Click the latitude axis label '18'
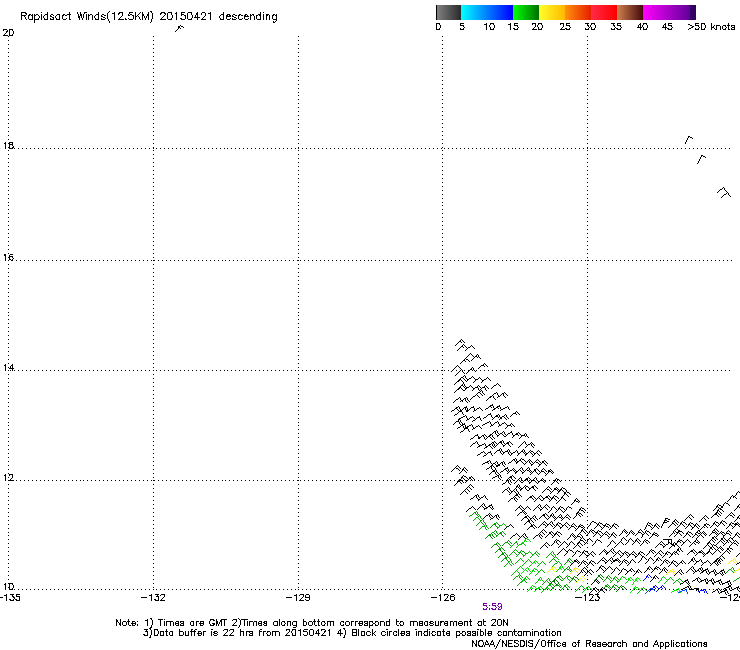 (8, 145)
